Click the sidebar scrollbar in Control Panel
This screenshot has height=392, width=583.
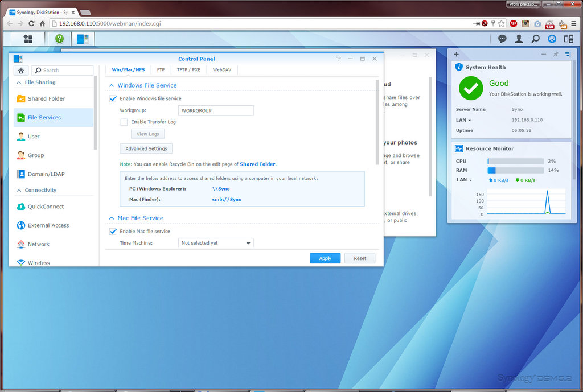(x=96, y=113)
